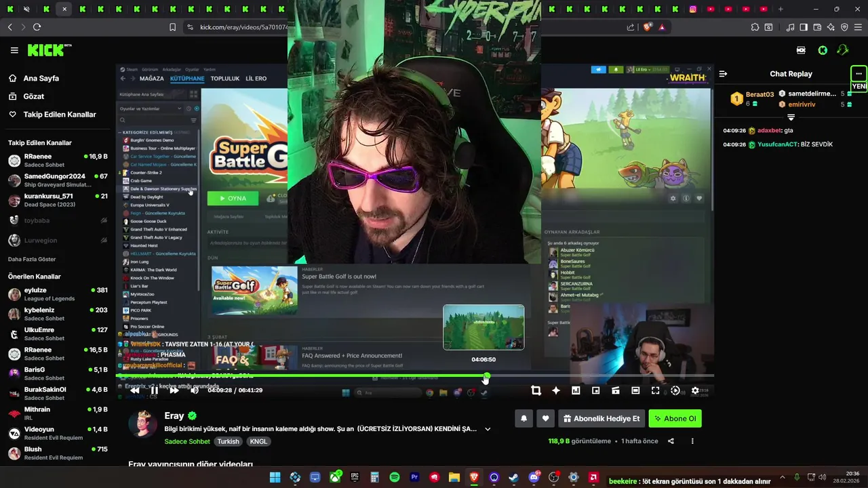The image size is (868, 488).
Task: Open the media control music-note icon
Action: coord(790,27)
